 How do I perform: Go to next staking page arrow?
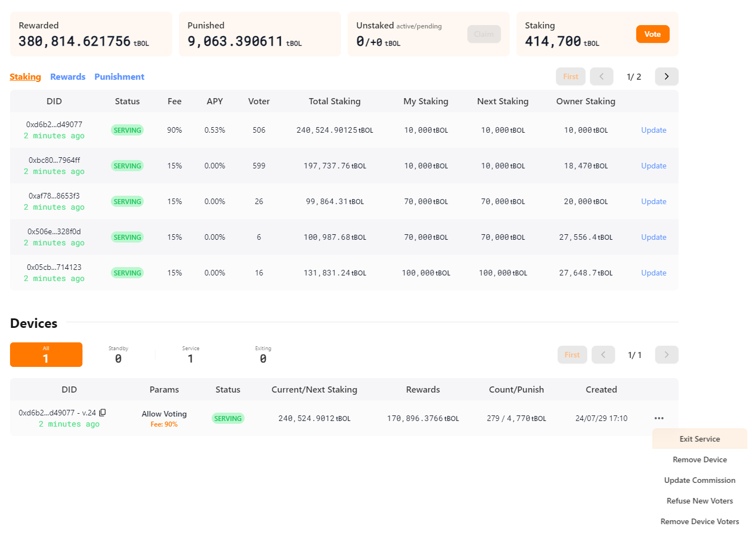(666, 76)
